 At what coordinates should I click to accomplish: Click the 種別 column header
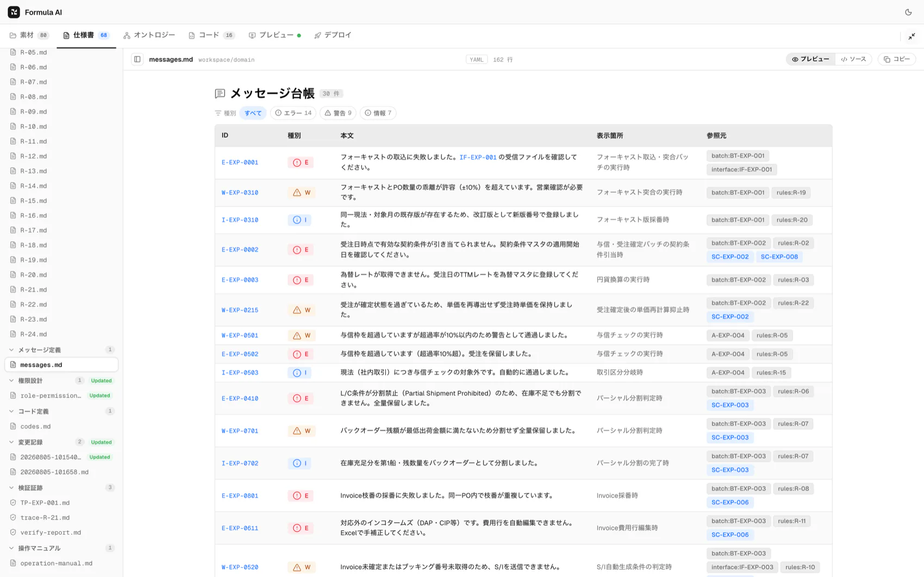click(x=294, y=135)
